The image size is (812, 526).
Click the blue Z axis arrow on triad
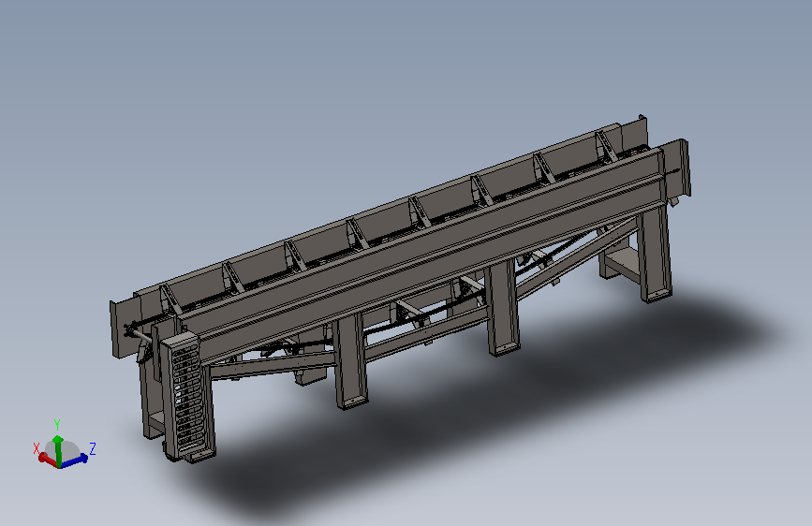[x=75, y=460]
